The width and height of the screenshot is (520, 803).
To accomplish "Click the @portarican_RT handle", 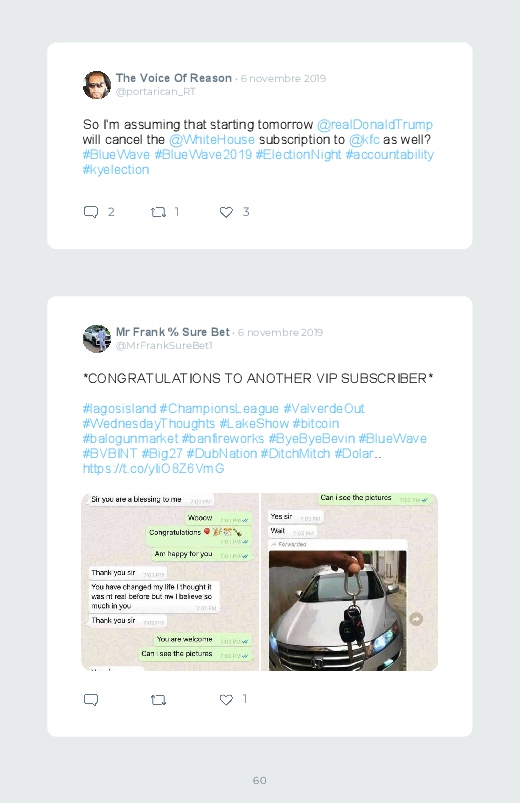I will [156, 92].
